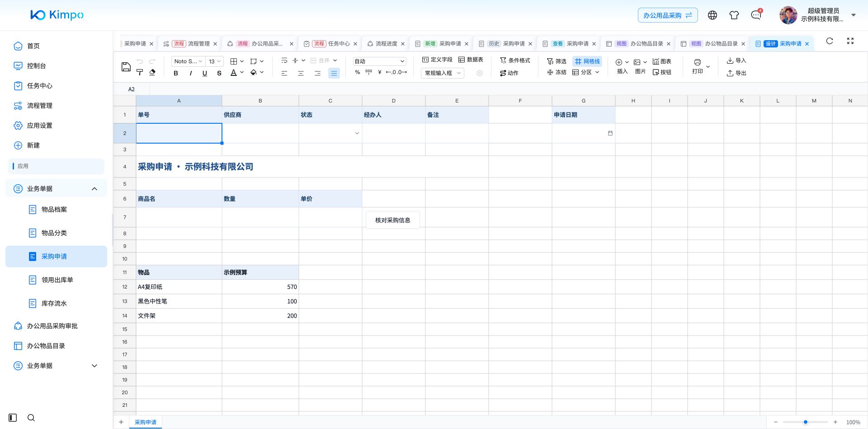Open the theme shirt icon
The width and height of the screenshot is (868, 429).
[x=734, y=15]
